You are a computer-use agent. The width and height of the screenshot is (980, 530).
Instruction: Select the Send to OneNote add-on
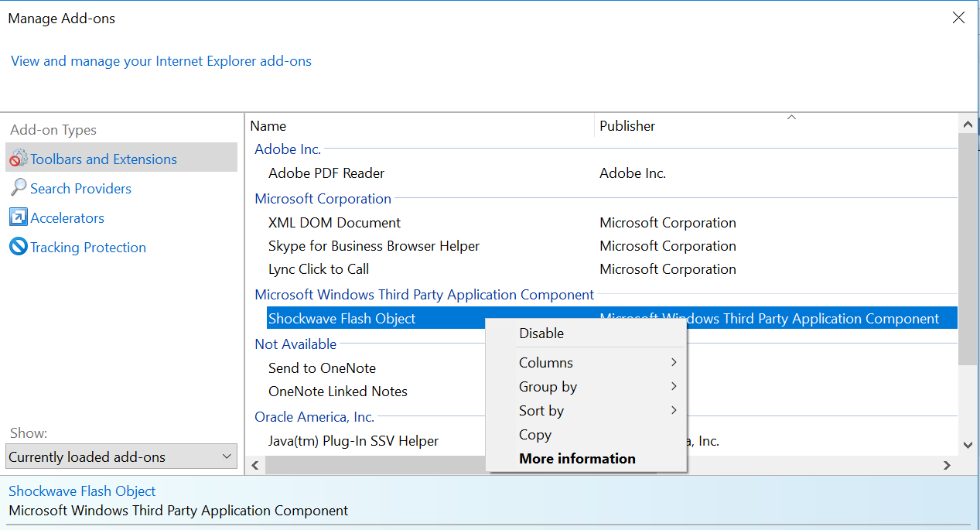[322, 368]
